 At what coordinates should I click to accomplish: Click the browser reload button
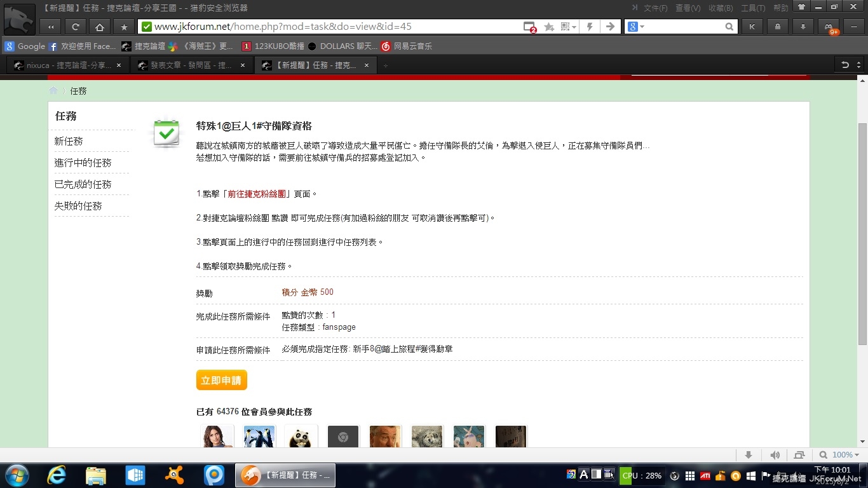pos(75,27)
